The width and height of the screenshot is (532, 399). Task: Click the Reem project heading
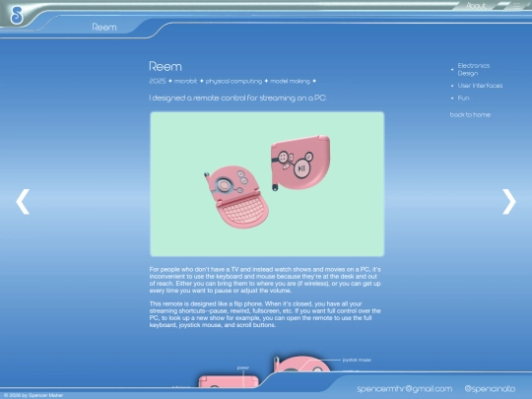point(166,66)
